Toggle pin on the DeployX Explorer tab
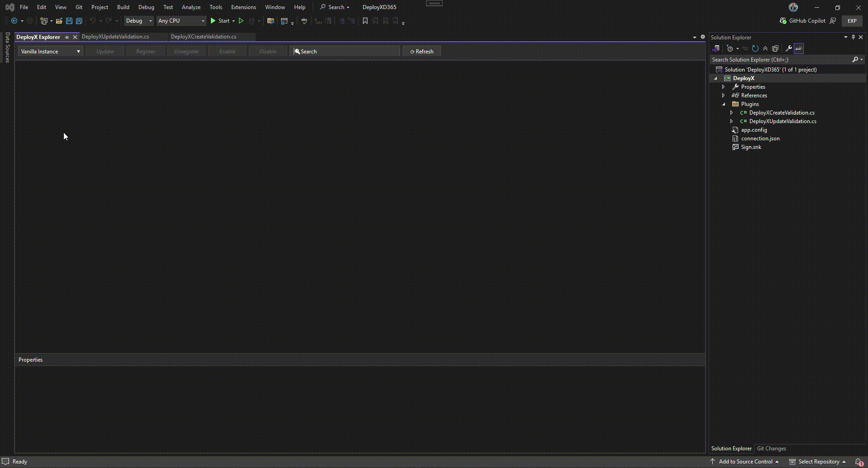868x468 pixels. coord(67,37)
